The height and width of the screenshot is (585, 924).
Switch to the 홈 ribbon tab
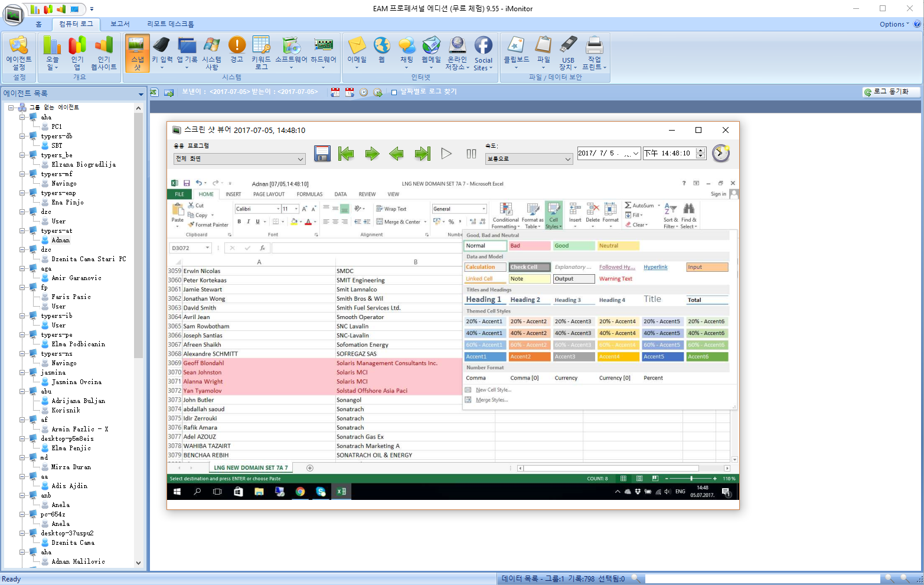tap(38, 24)
